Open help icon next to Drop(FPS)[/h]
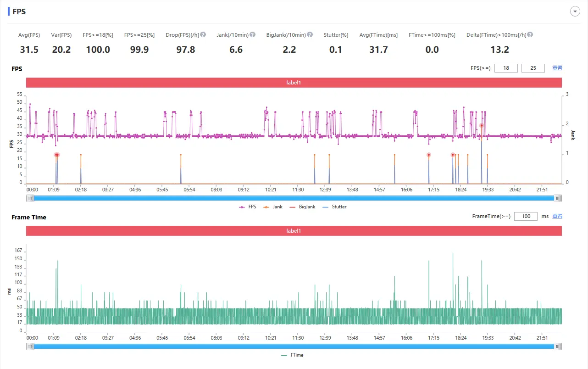The height and width of the screenshot is (369, 588). point(203,35)
